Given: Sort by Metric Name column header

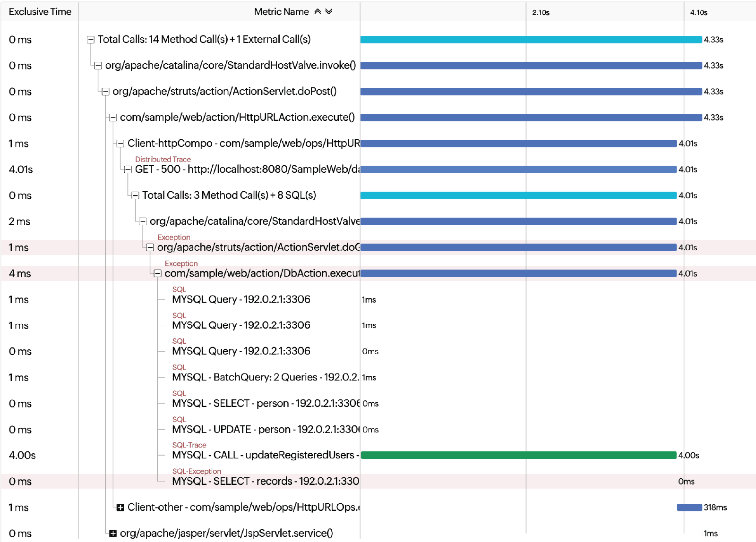Looking at the screenshot, I should point(282,12).
